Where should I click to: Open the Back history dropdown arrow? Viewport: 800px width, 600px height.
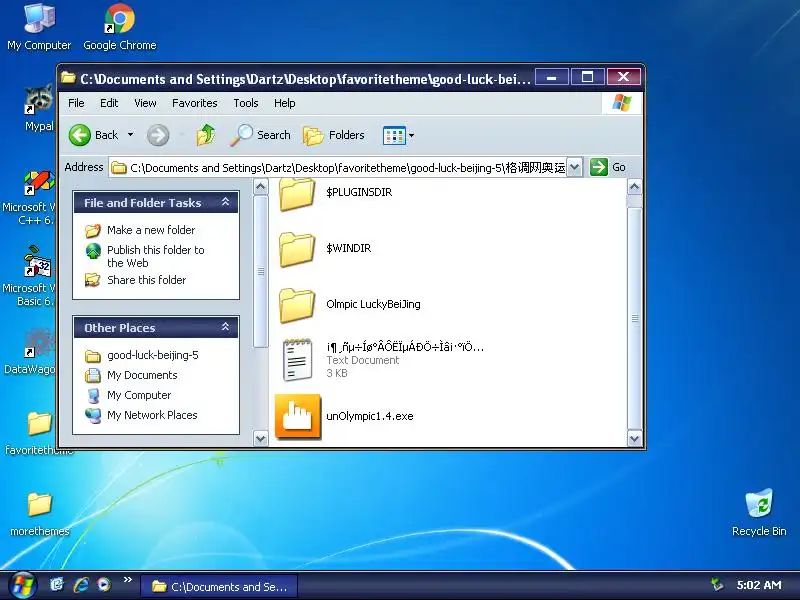click(131, 135)
